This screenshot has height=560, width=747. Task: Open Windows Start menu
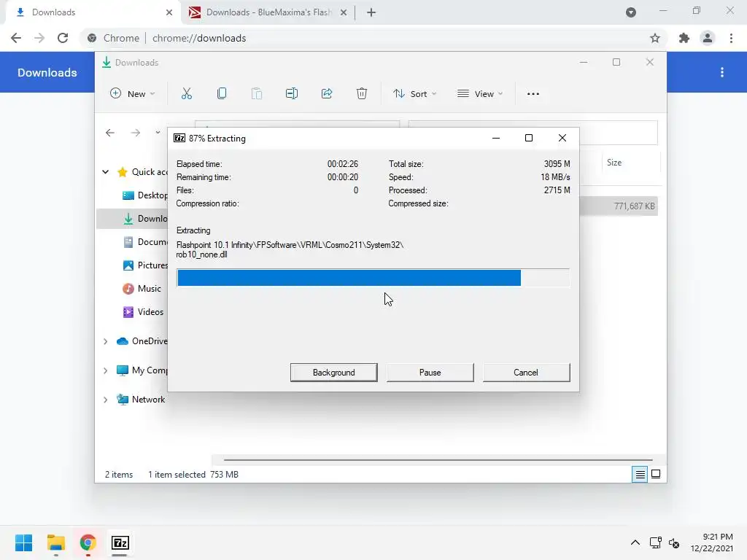coord(24,542)
